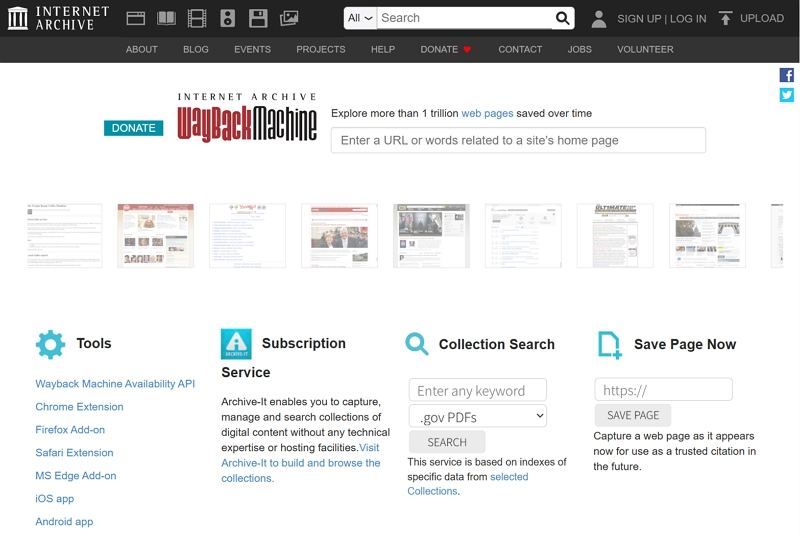Open the Audio speaker icon
Screen dimensions: 800x537
click(x=228, y=18)
